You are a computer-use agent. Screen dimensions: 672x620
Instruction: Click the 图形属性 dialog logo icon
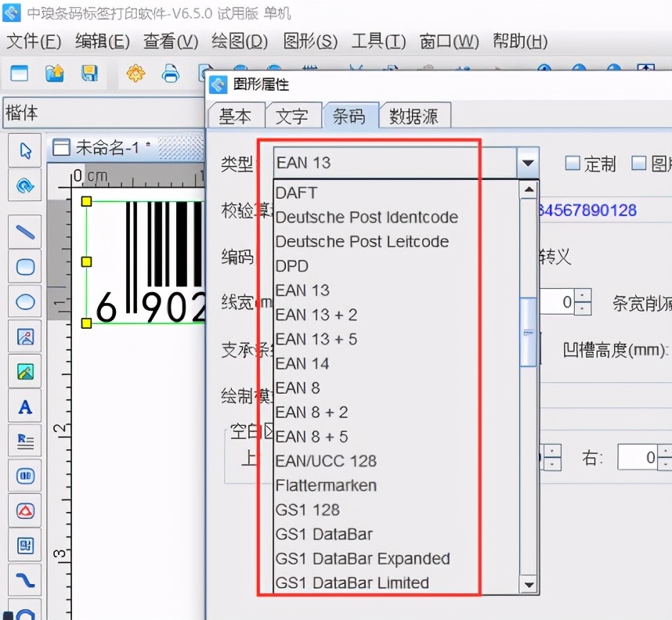click(219, 85)
